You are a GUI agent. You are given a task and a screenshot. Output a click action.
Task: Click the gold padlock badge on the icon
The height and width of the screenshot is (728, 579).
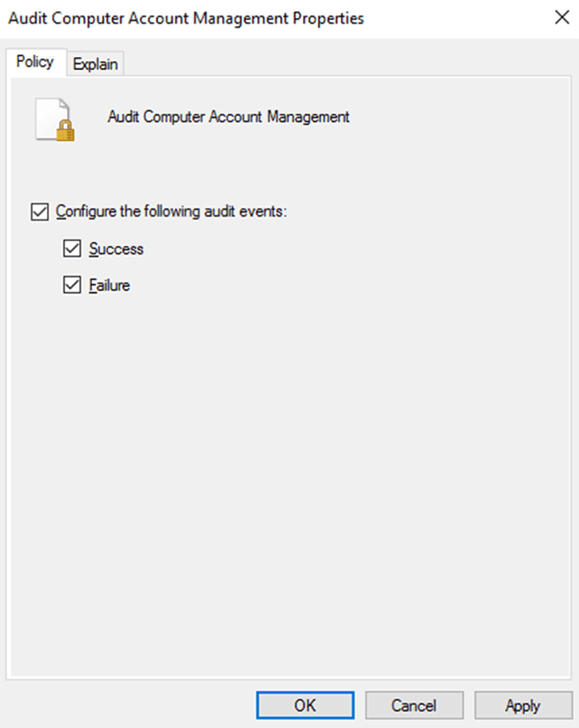65,132
